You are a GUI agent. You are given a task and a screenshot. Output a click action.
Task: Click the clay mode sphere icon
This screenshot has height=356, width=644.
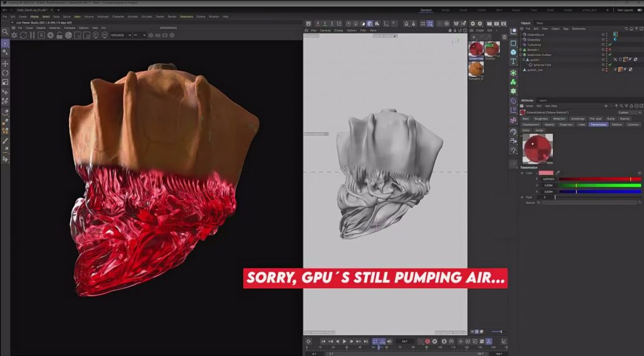[x=69, y=35]
